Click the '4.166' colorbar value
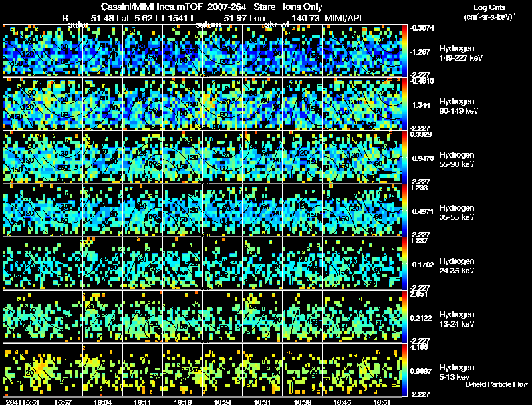The height and width of the screenshot is (405, 532). 419,347
